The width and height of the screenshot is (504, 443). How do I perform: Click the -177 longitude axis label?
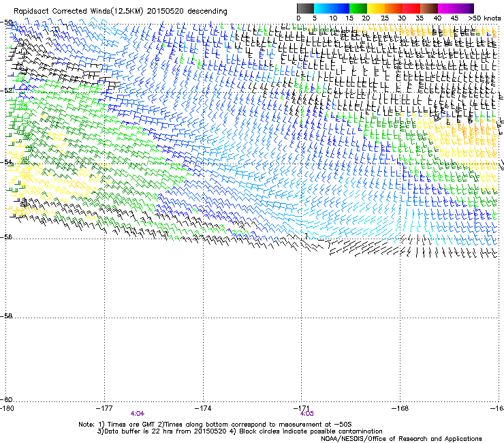click(104, 408)
